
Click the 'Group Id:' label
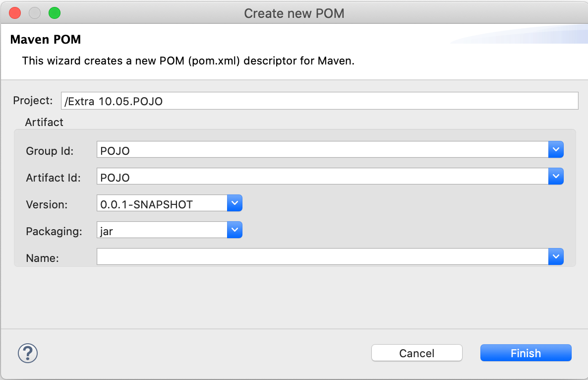point(50,151)
